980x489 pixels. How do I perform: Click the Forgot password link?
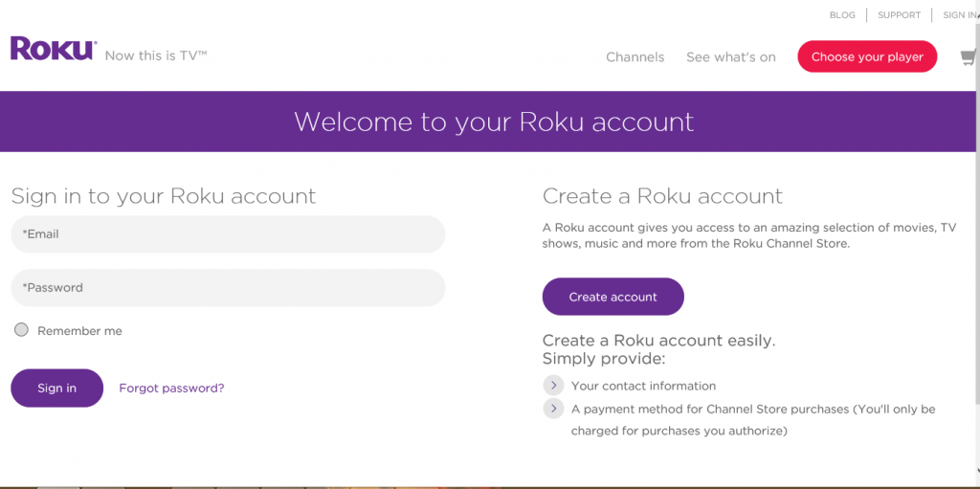coord(171,389)
